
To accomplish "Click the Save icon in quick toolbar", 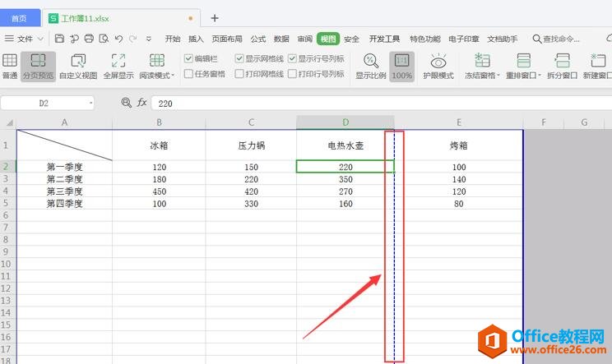I will pos(59,38).
